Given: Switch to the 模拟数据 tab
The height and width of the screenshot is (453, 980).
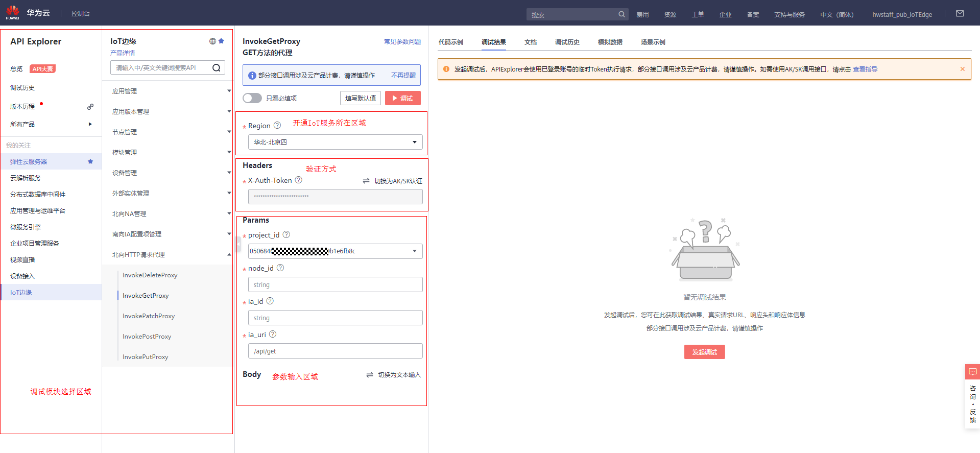Looking at the screenshot, I should [x=610, y=42].
